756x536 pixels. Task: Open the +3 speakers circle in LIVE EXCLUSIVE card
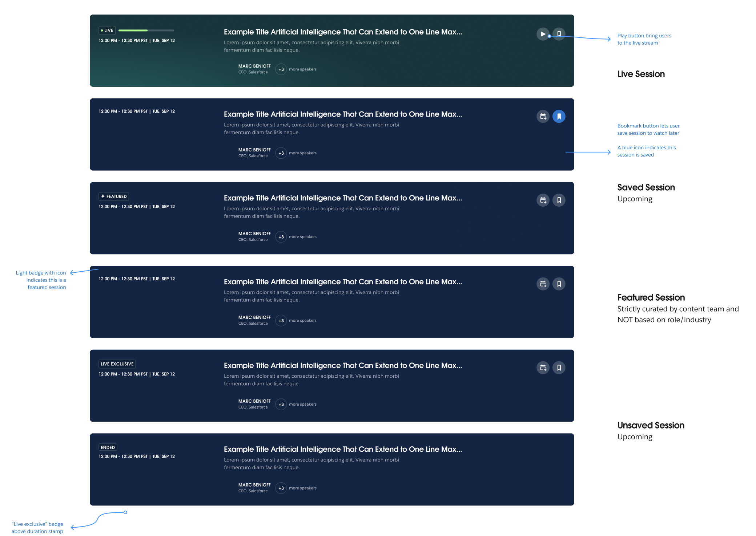[281, 404]
